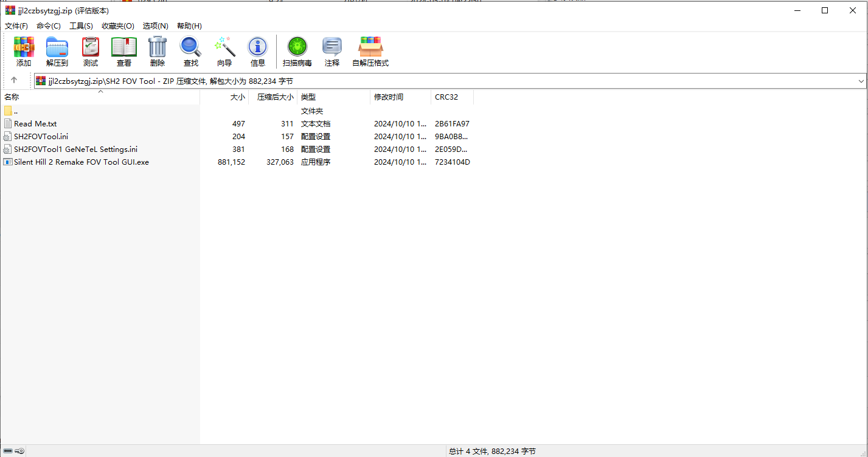
Task: Click the 注释 (Comment) toolbar icon
Action: pyautogui.click(x=332, y=47)
